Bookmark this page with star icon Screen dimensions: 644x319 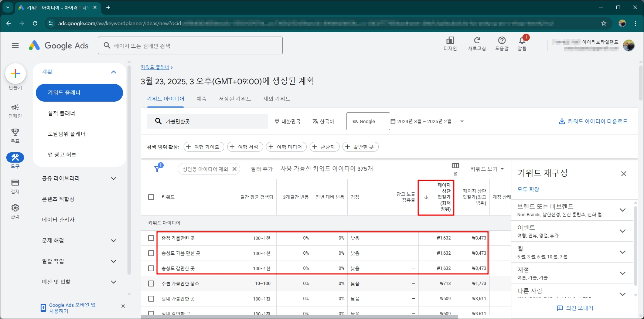[604, 23]
